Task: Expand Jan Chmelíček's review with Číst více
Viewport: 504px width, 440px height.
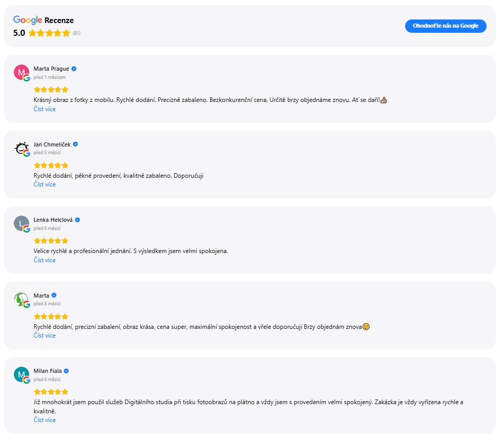Action: [x=44, y=184]
